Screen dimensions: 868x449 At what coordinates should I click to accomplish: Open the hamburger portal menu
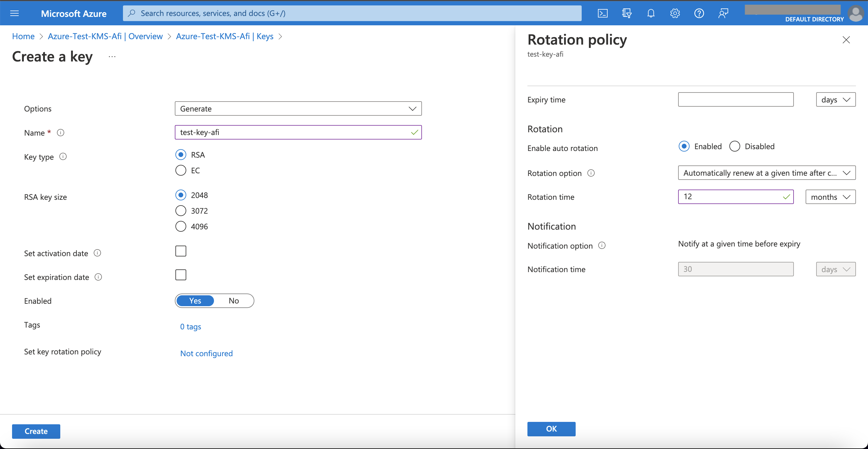pyautogui.click(x=14, y=13)
